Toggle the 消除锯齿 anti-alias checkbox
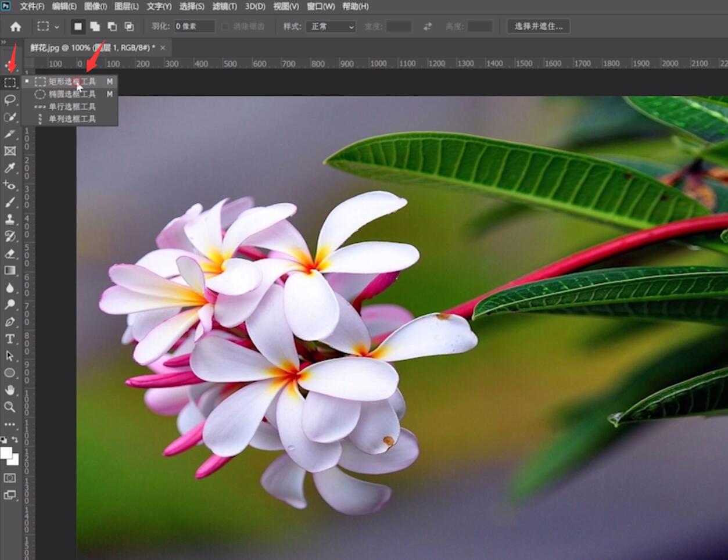The height and width of the screenshot is (560, 728). [225, 27]
